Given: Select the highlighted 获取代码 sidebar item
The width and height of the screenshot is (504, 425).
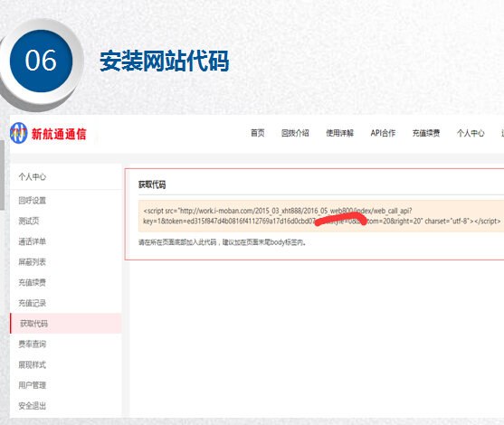Looking at the screenshot, I should (x=65, y=324).
